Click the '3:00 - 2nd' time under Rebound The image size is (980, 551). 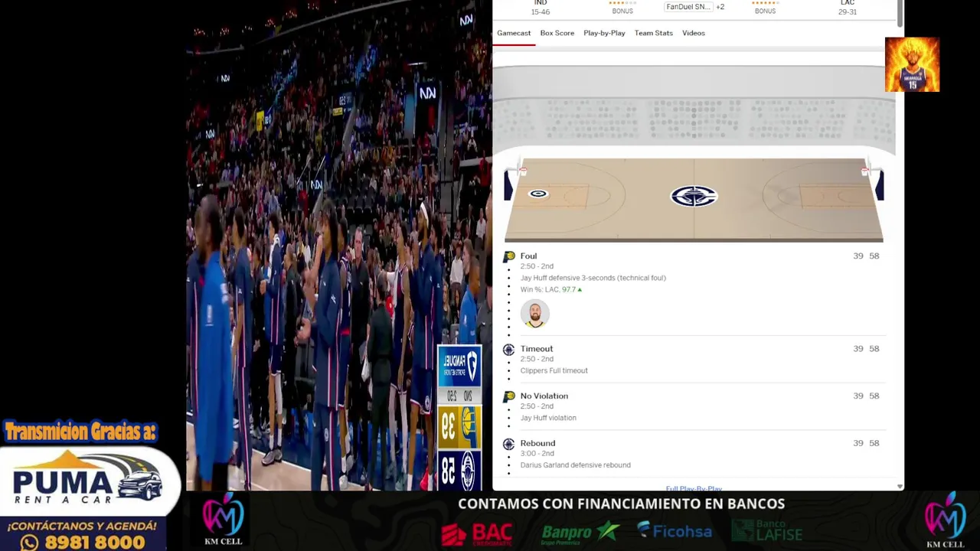click(x=537, y=453)
